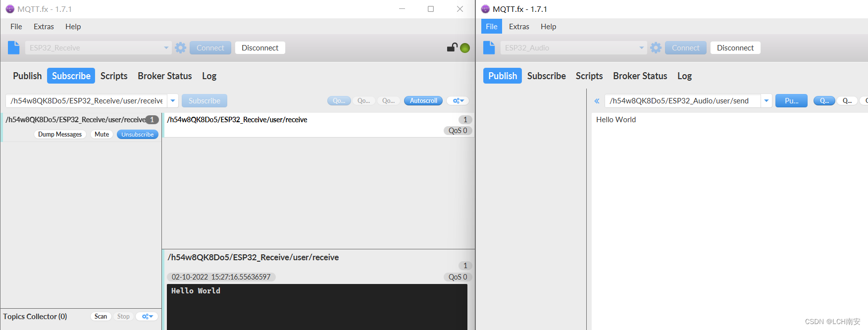The image size is (868, 330).
Task: Click the subscribe topic field with ESP32_Receive/user/receive
Action: (87, 101)
